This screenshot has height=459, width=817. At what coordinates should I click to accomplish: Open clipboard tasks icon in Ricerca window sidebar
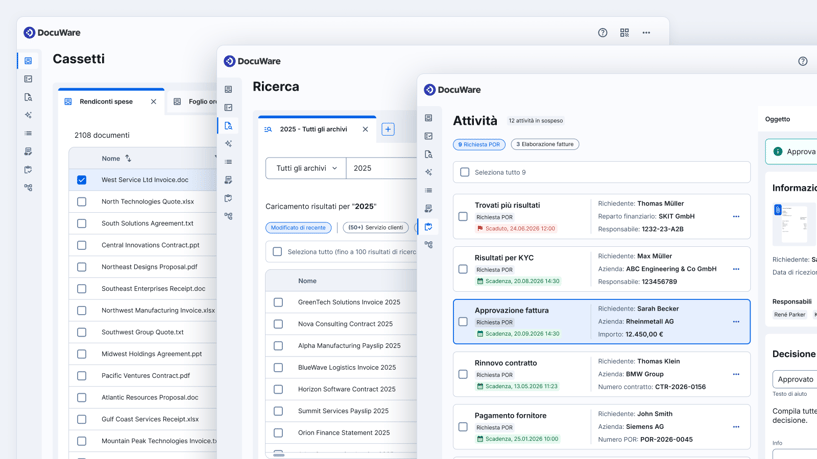(x=228, y=199)
